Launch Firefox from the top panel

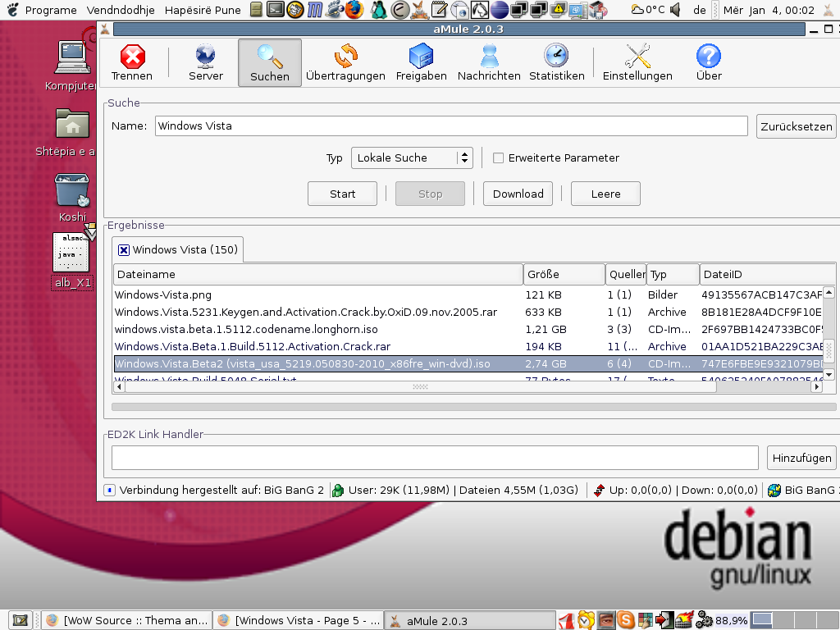click(354, 9)
